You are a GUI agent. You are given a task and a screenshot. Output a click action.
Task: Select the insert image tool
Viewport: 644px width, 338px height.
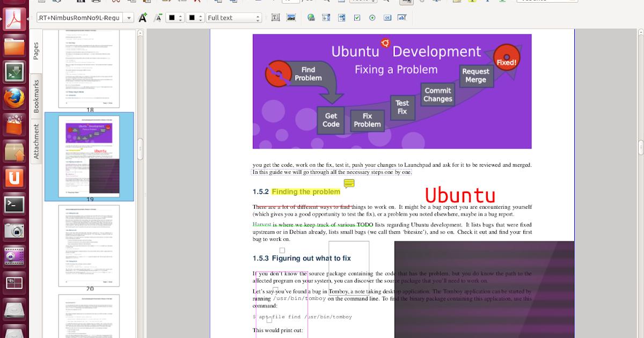pyautogui.click(x=291, y=18)
